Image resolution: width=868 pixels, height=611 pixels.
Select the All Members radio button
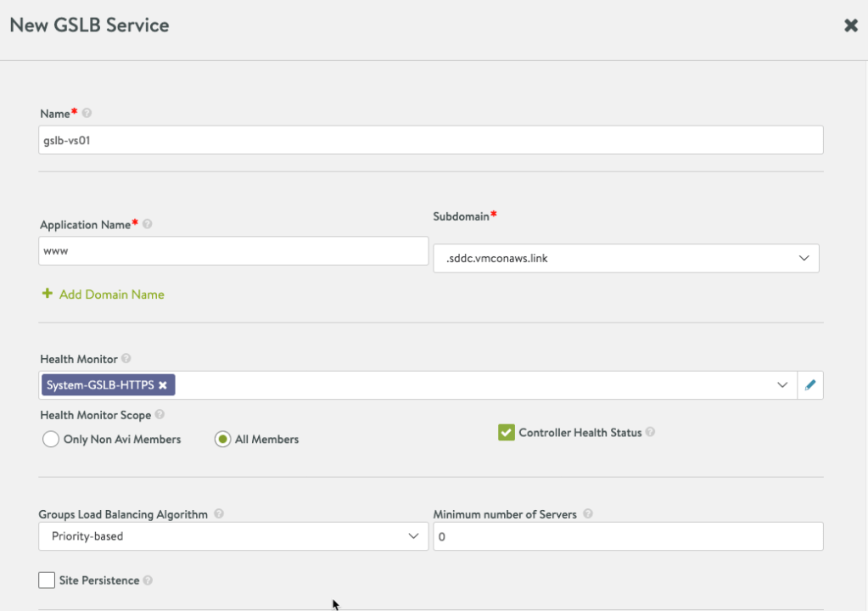pos(222,440)
